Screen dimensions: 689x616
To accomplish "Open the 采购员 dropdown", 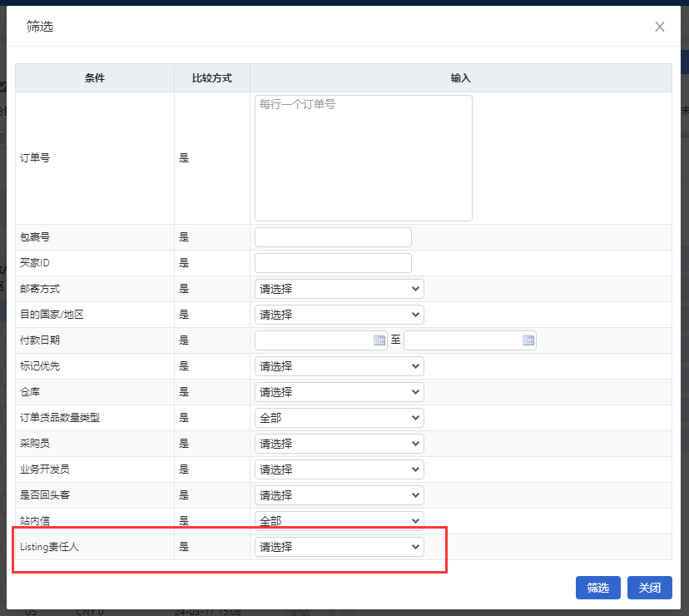I will (339, 444).
